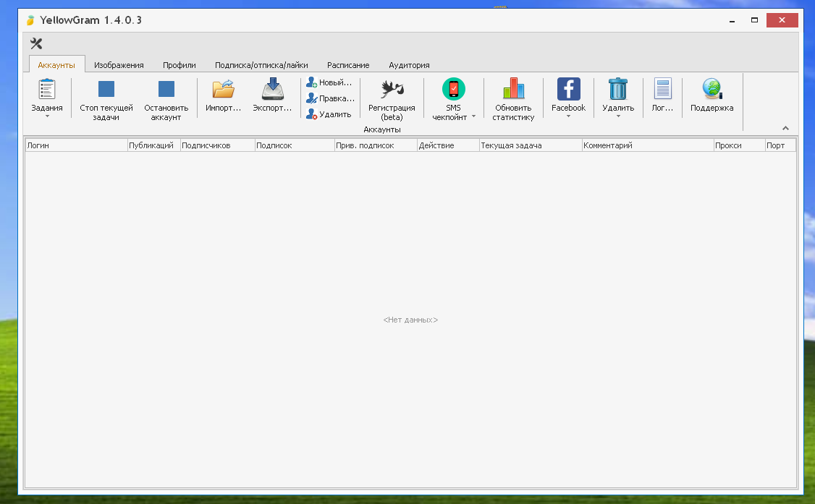Viewport: 815px width, 504px height.
Task: Open the Лог document icon
Action: [x=662, y=89]
